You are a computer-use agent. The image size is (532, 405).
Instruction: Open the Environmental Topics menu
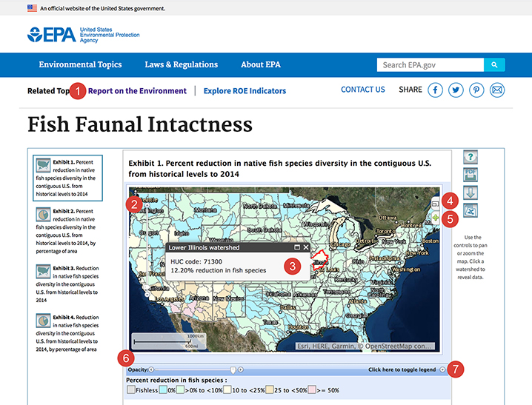pyautogui.click(x=81, y=64)
